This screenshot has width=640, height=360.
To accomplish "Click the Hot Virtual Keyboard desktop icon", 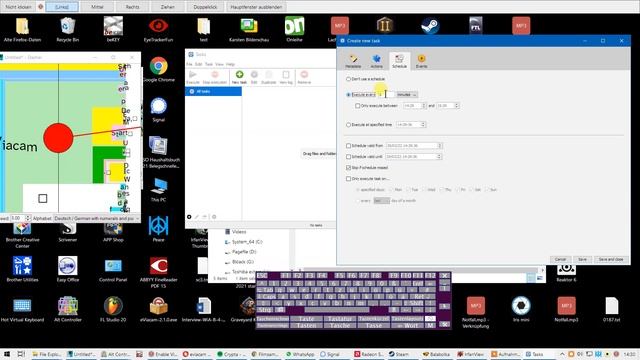I will point(22,309).
